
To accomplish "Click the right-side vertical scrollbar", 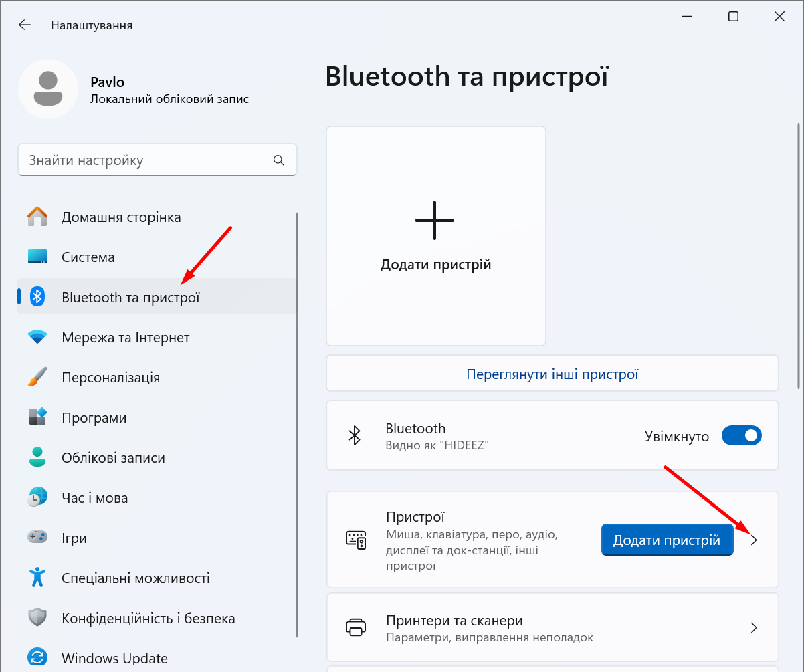I will click(798, 254).
